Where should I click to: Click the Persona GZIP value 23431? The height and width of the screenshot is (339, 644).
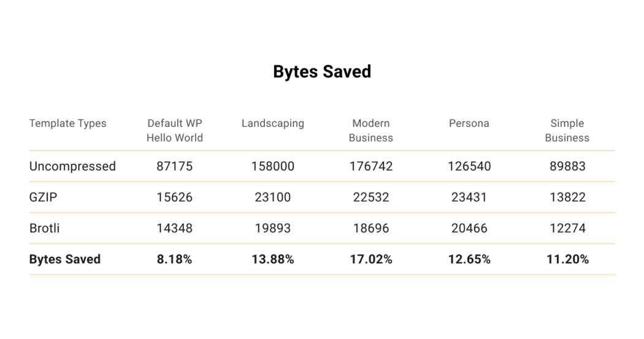[469, 197]
